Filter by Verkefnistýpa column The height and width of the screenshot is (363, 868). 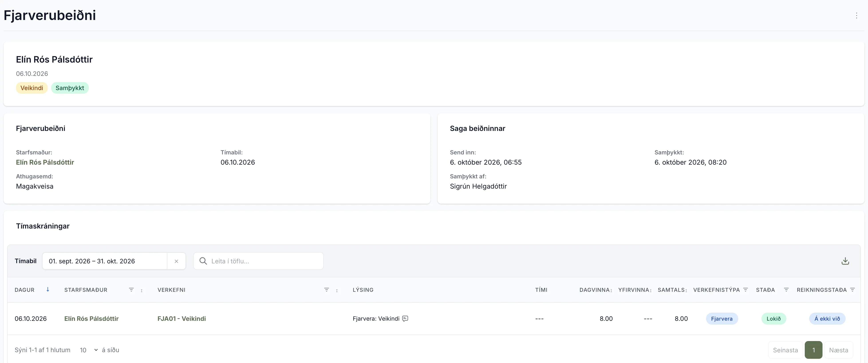(x=746, y=290)
